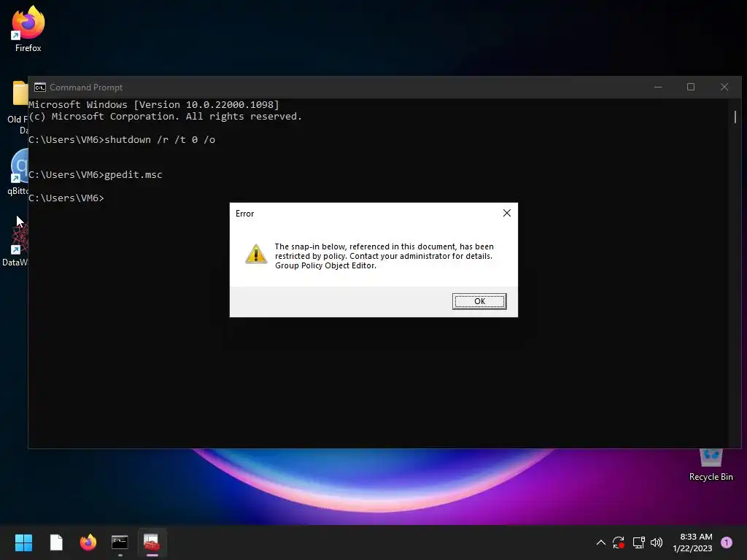Viewport: 747px width, 560px height.
Task: Click the Windows version line in console
Action: pyautogui.click(x=154, y=105)
